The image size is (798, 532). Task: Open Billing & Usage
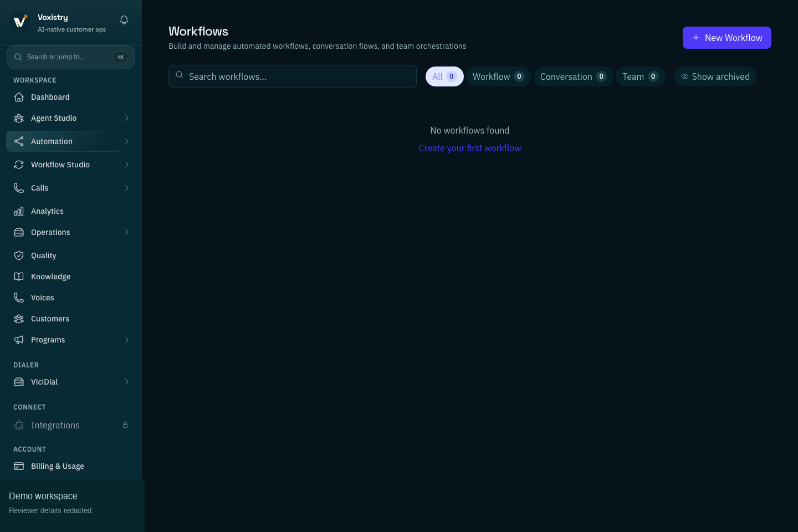pyautogui.click(x=71, y=466)
